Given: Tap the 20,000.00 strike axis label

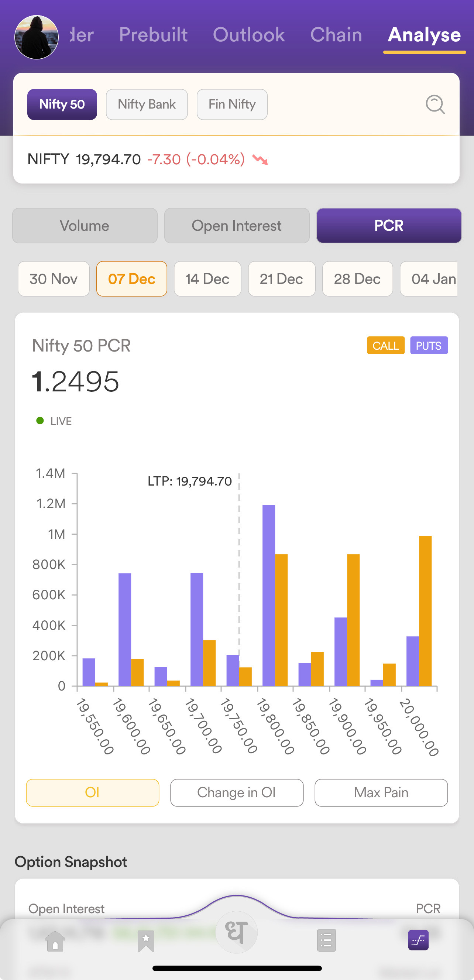Looking at the screenshot, I should pyautogui.click(x=419, y=727).
